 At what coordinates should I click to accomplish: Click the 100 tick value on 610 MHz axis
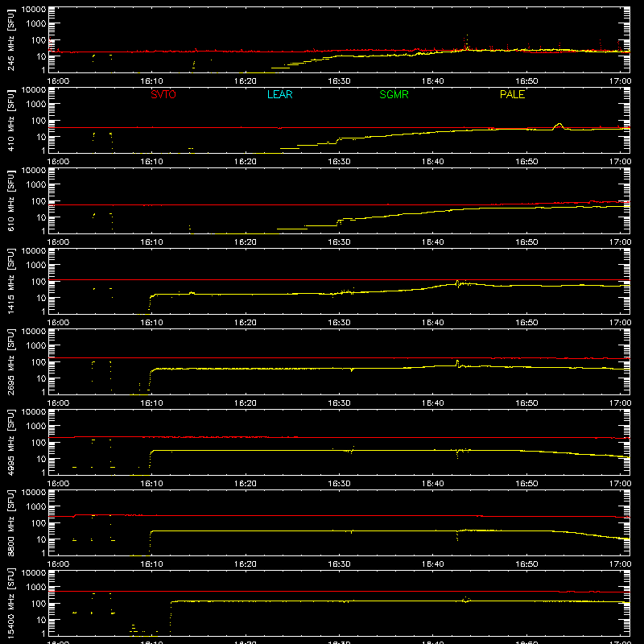pos(39,200)
